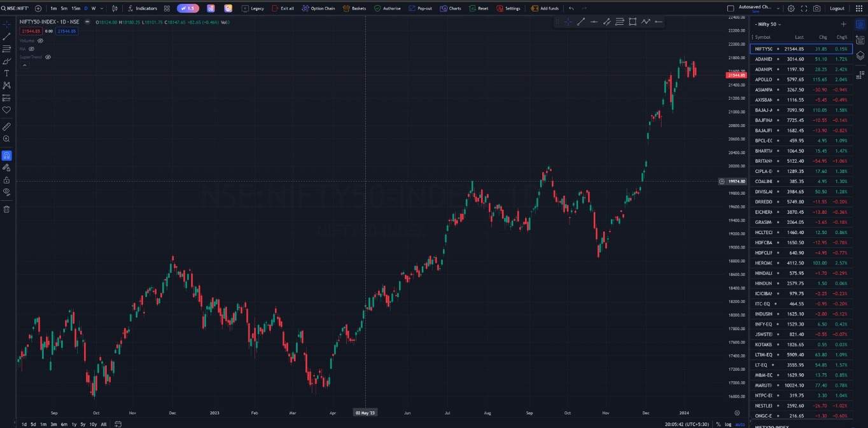Click the Logout button
868x428 pixels.
tap(837, 8)
